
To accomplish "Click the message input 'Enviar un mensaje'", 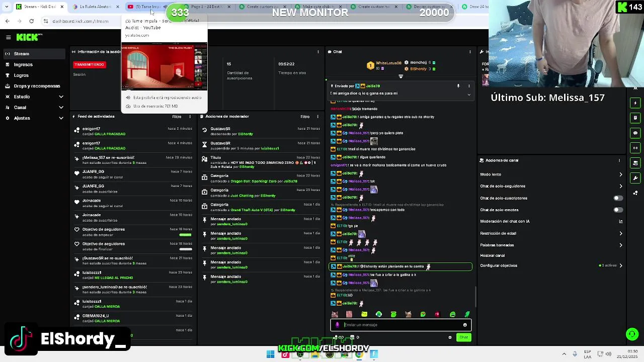I will pos(401,325).
